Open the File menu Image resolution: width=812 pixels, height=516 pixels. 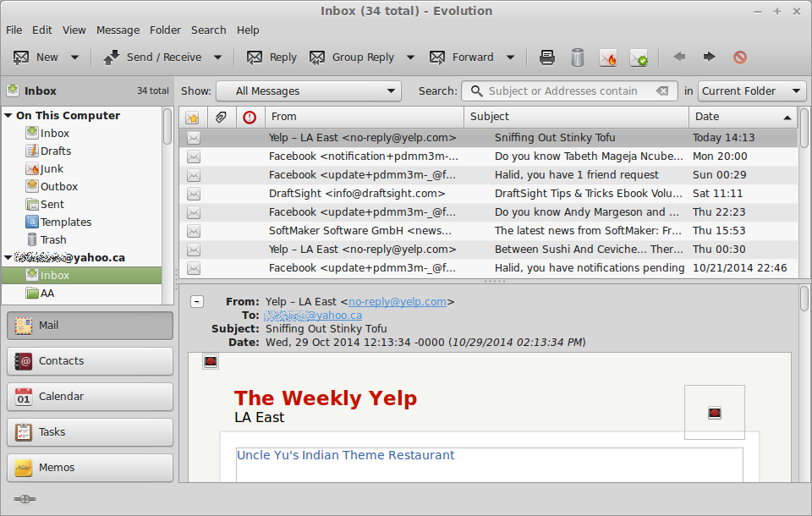coord(14,30)
